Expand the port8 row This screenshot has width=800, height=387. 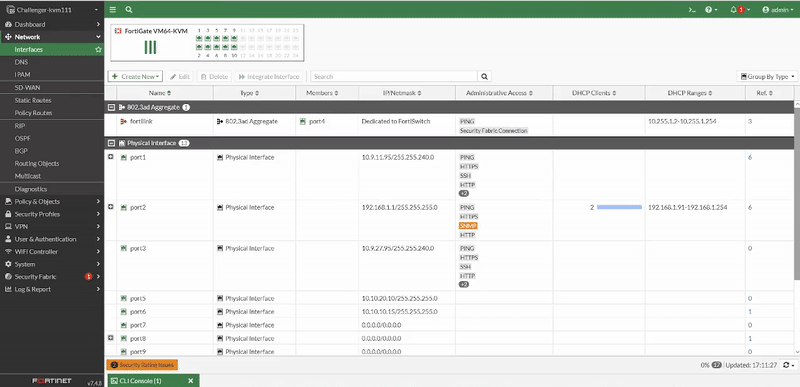pyautogui.click(x=111, y=338)
